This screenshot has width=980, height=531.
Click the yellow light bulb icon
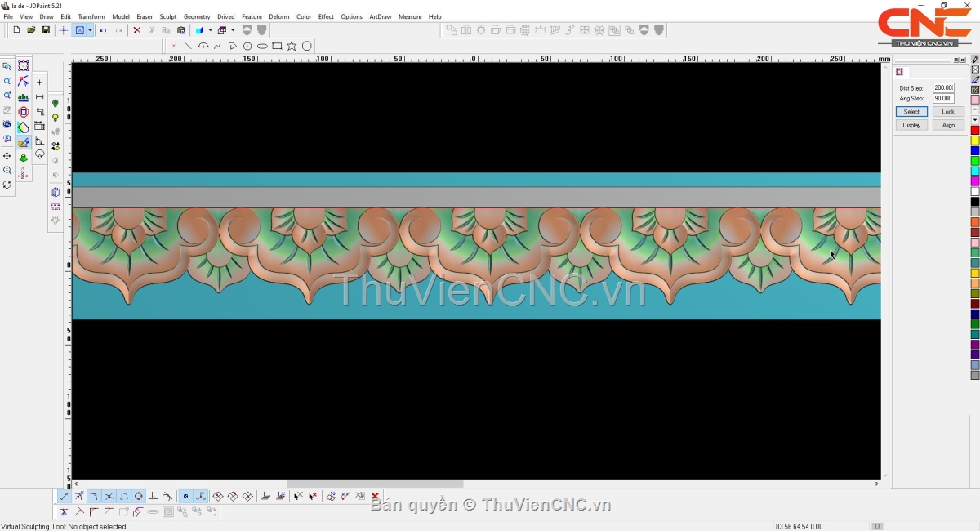point(56,118)
